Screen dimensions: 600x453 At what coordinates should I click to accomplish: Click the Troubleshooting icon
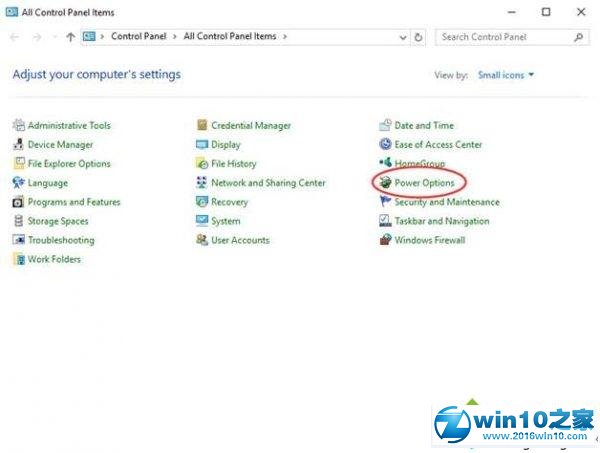pos(18,240)
